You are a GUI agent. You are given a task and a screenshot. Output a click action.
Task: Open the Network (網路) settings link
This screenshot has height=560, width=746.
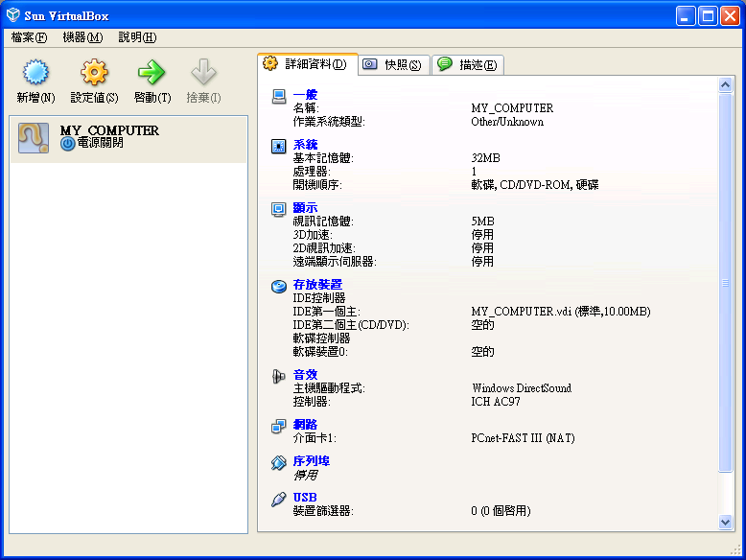(305, 425)
